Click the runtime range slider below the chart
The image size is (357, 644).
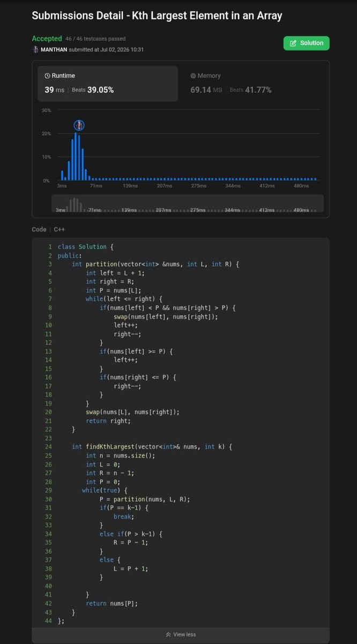click(188, 204)
